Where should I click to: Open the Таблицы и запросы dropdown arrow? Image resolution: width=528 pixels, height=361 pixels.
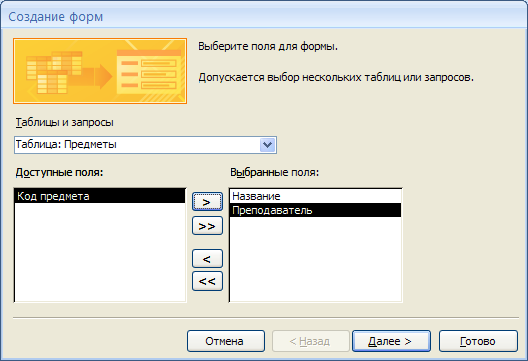pyautogui.click(x=268, y=145)
